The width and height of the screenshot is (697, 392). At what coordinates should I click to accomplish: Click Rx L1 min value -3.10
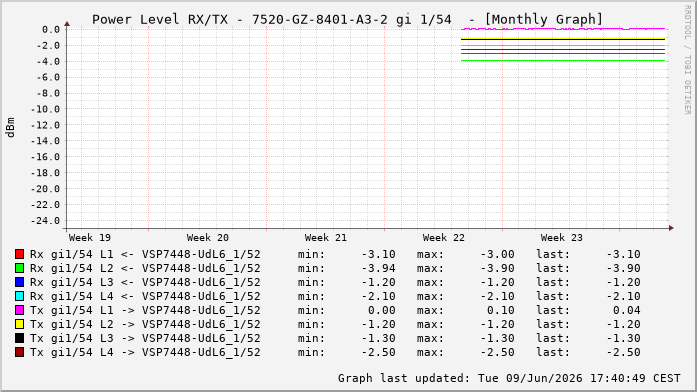[x=378, y=254]
